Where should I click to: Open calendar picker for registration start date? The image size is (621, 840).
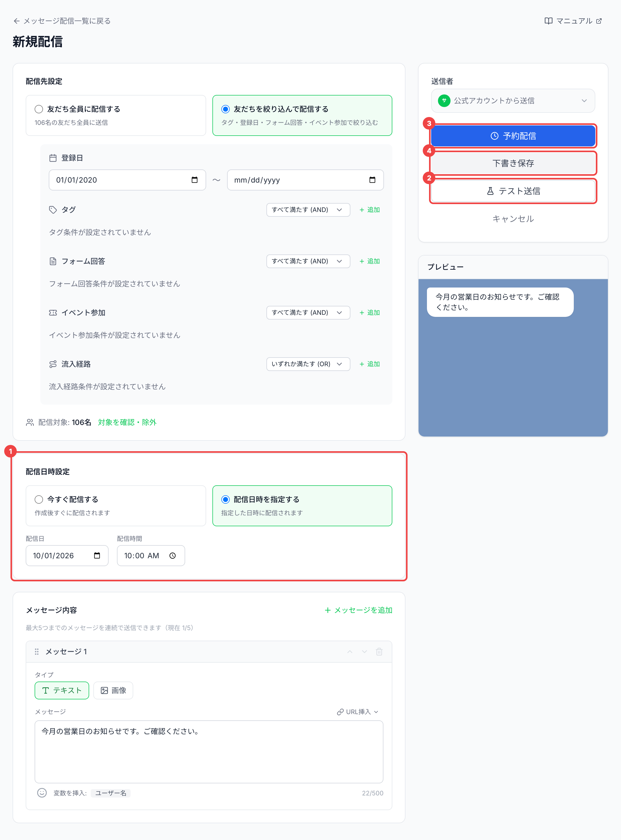pos(194,180)
